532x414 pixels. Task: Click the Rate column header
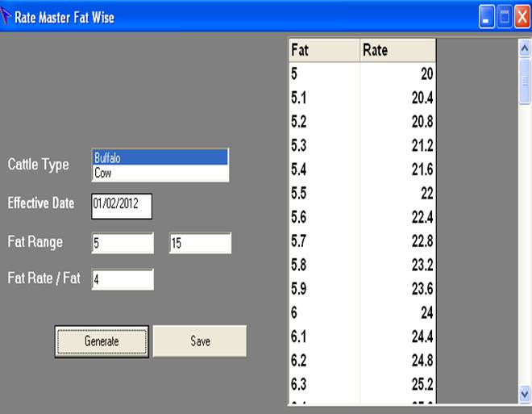[x=397, y=50]
